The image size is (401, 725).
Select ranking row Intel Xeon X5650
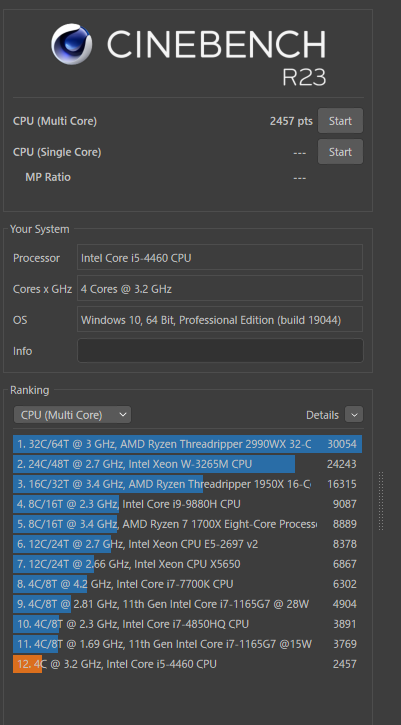pyautogui.click(x=187, y=564)
